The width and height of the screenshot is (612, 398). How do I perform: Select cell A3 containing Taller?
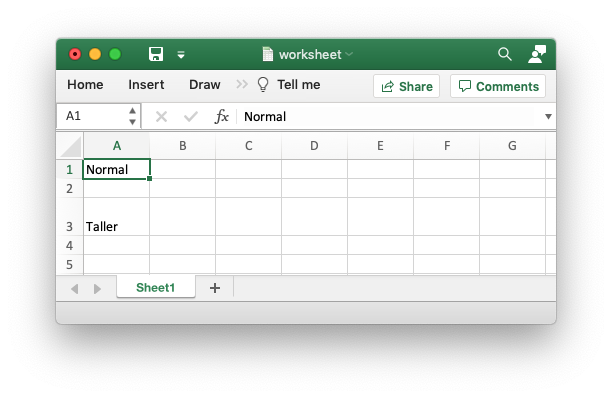(116, 217)
